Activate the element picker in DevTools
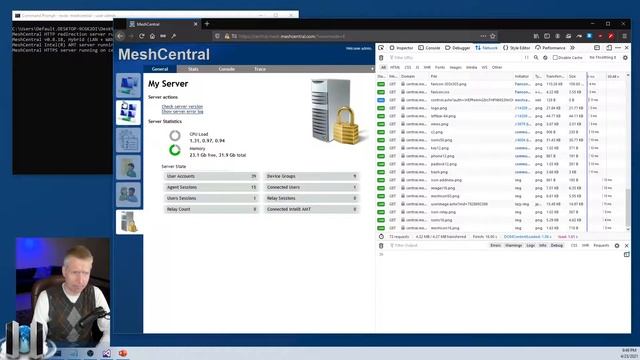The width and height of the screenshot is (640, 360). 381,48
